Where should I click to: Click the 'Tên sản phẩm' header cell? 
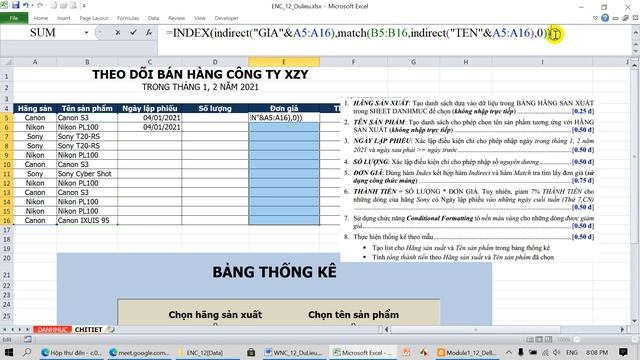pyautogui.click(x=87, y=108)
